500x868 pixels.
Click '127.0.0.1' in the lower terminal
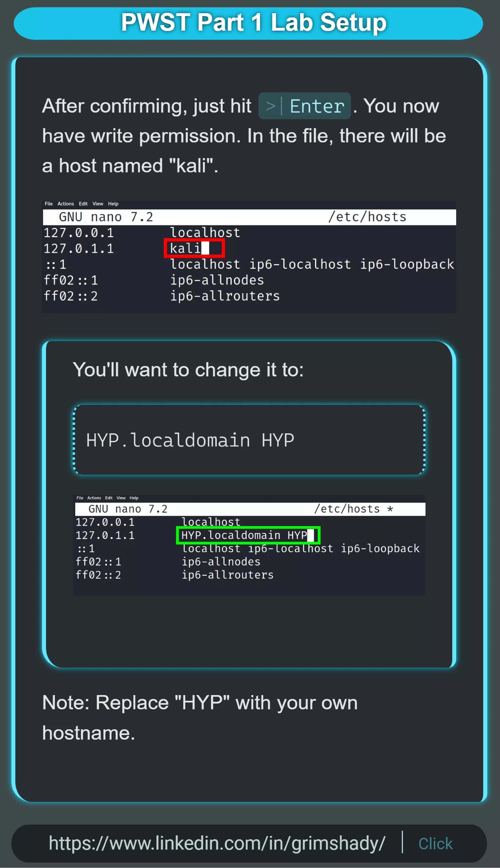point(105,522)
